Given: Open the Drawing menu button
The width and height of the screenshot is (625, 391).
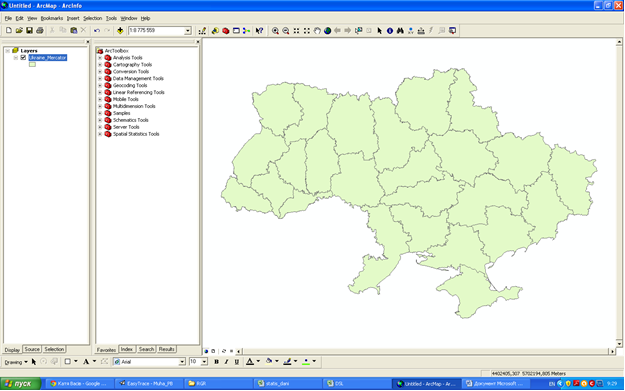Looking at the screenshot, I should coord(16,362).
